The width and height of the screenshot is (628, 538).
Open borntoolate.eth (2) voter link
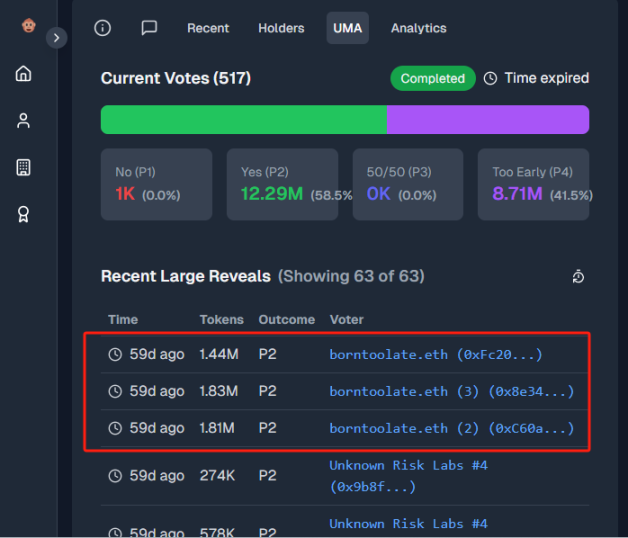(x=451, y=428)
